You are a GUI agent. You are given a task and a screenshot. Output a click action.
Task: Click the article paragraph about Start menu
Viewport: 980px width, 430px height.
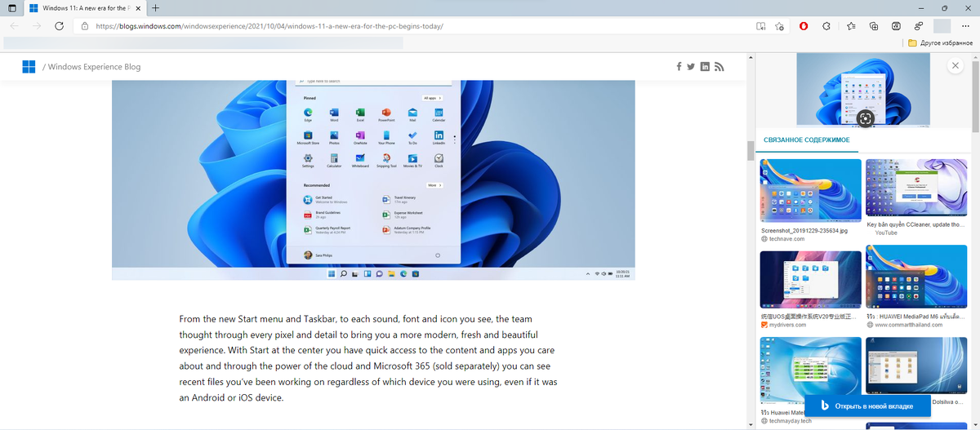pos(368,357)
